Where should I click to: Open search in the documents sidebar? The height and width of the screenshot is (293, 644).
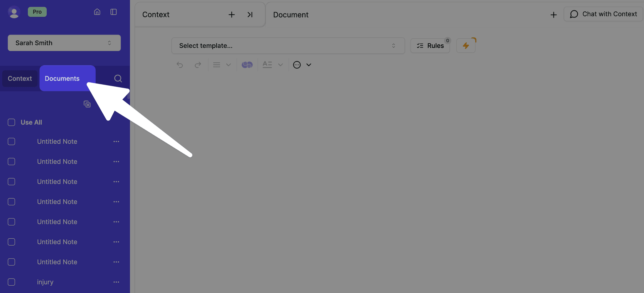coord(118,79)
